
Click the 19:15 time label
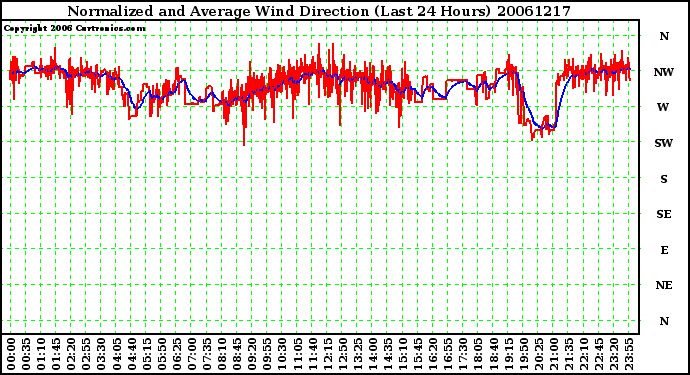(x=508, y=354)
